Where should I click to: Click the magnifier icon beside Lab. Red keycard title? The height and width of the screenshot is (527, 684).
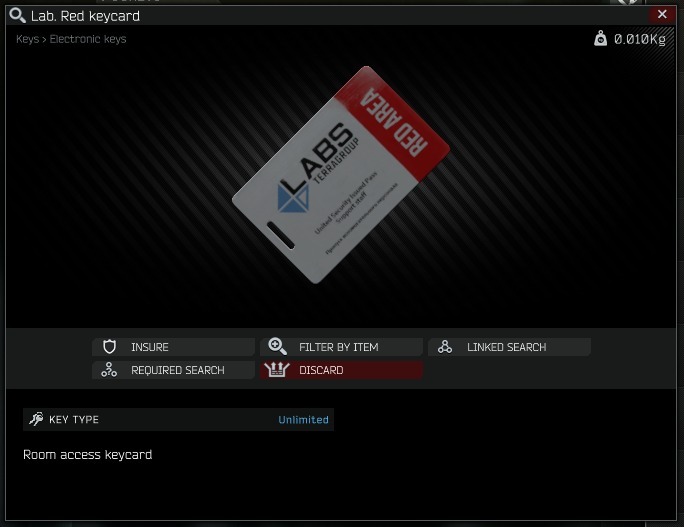pyautogui.click(x=17, y=15)
